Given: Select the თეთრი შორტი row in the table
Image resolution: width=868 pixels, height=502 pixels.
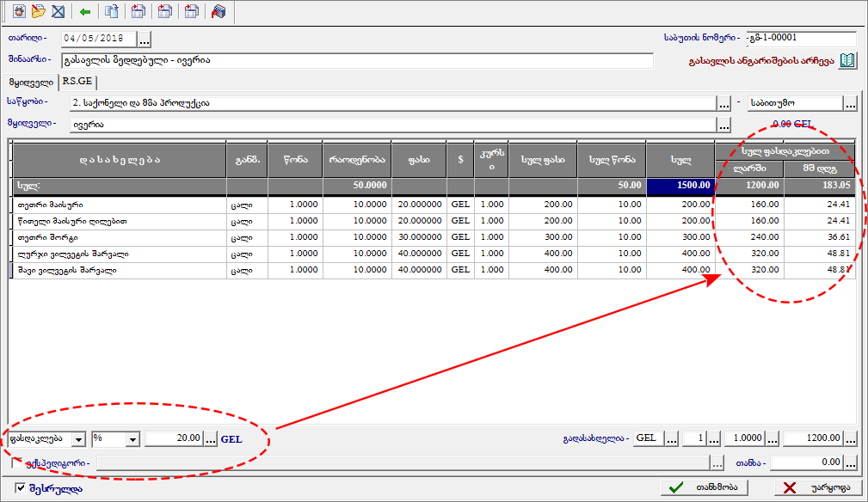Looking at the screenshot, I should pyautogui.click(x=119, y=237).
